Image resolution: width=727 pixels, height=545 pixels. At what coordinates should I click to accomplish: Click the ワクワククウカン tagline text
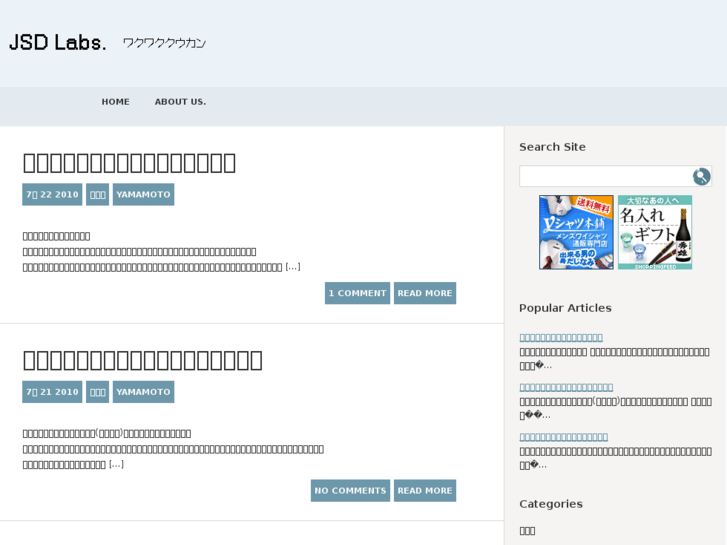(165, 43)
